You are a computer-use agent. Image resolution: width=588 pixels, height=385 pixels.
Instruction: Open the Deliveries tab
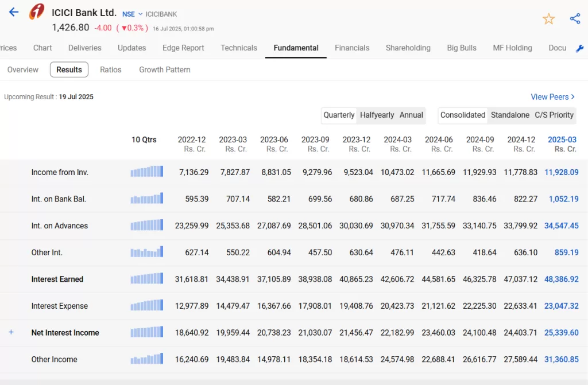[x=85, y=48]
